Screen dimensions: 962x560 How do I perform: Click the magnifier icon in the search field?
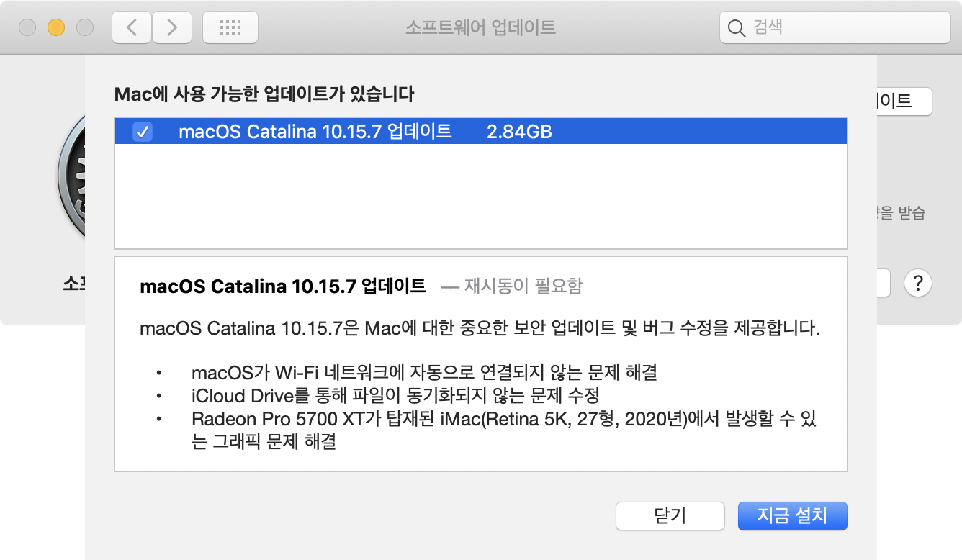737,28
